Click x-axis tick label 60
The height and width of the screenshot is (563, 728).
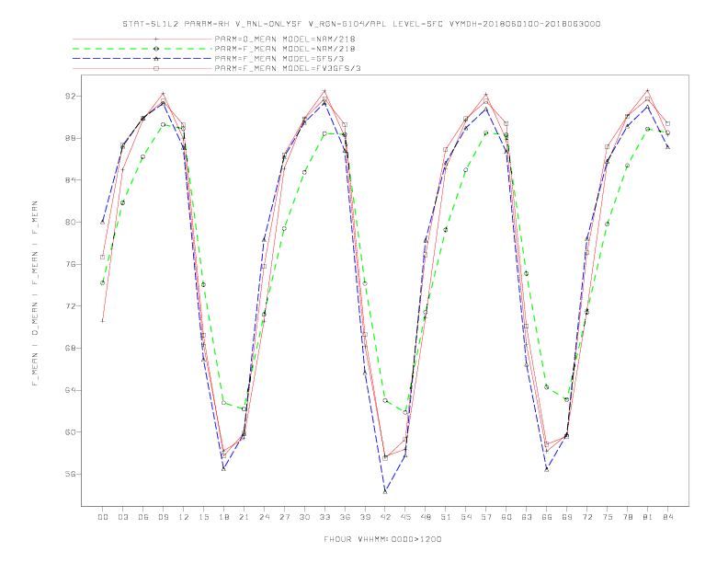click(x=506, y=517)
